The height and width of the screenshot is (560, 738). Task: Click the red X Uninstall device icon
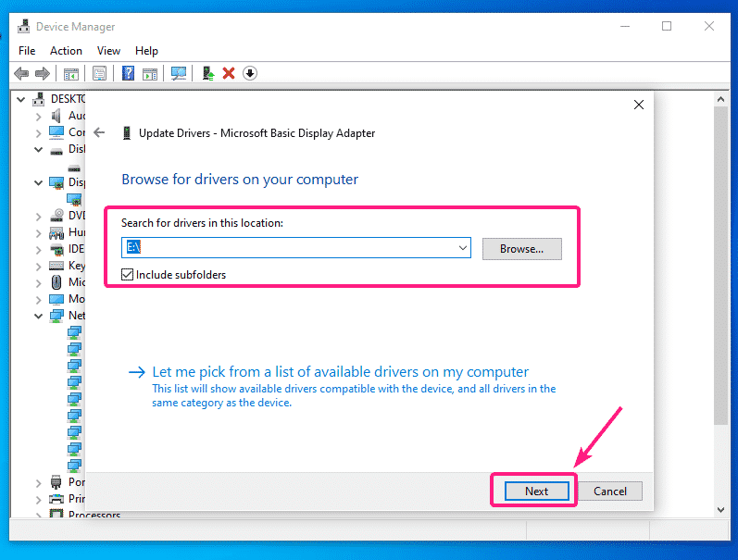[229, 73]
